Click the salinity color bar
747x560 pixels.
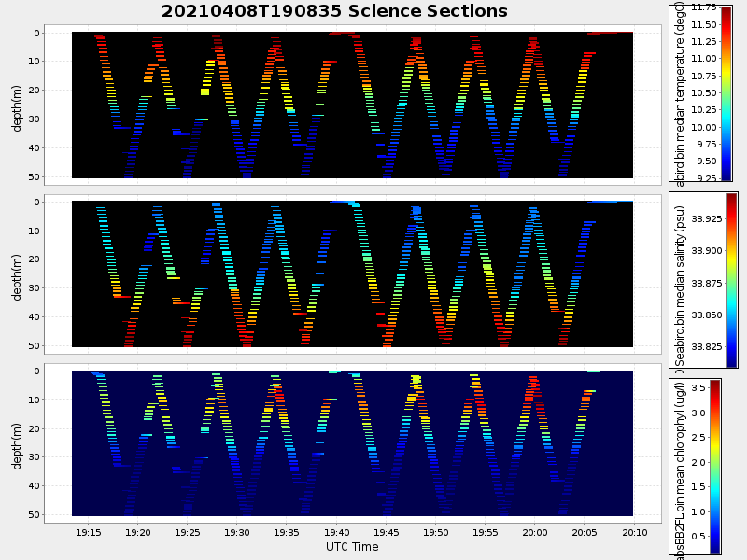(x=732, y=280)
